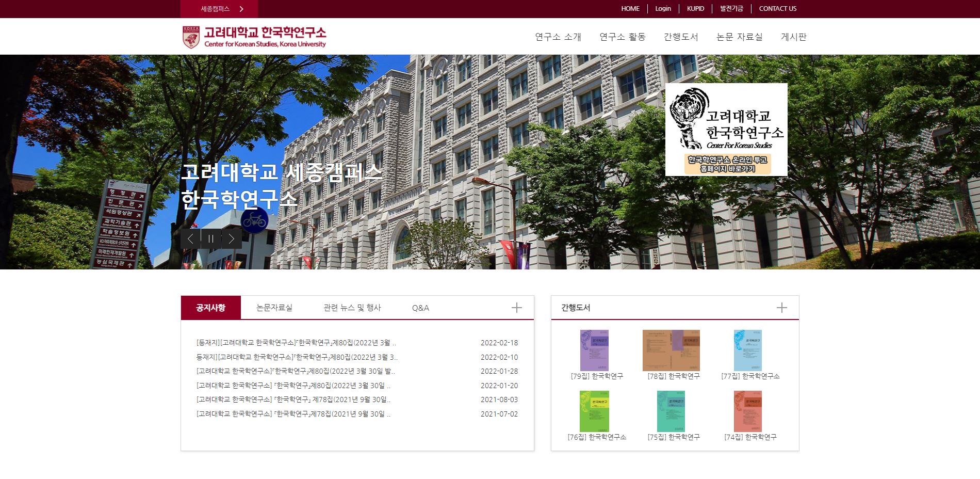The width and height of the screenshot is (980, 479).
Task: Switch to the Q&A tab
Action: pyautogui.click(x=420, y=308)
